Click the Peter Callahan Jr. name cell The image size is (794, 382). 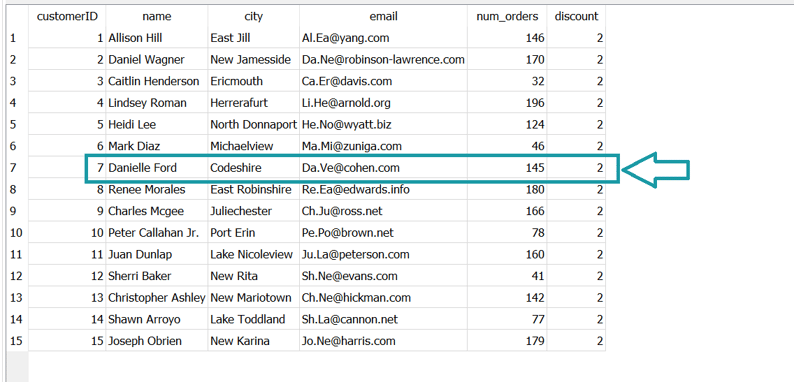tap(156, 233)
